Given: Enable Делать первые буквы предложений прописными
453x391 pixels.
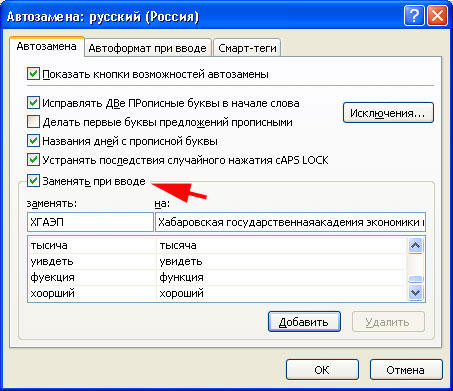Looking at the screenshot, I should point(33,122).
